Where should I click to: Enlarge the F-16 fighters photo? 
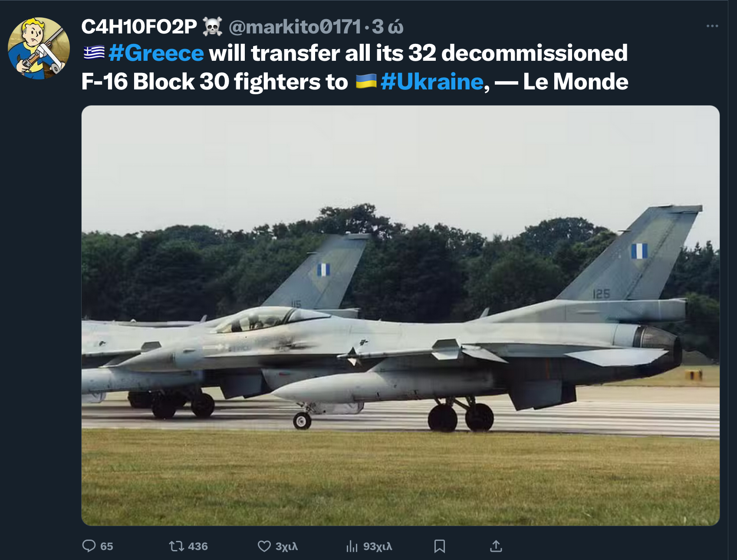400,316
